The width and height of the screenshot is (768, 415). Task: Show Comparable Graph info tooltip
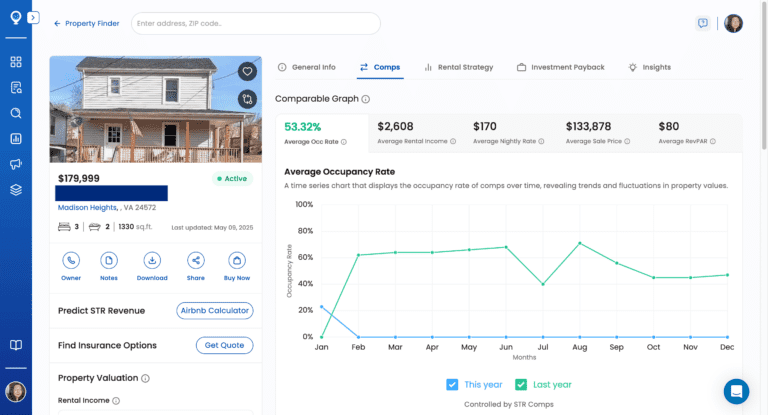pos(366,99)
